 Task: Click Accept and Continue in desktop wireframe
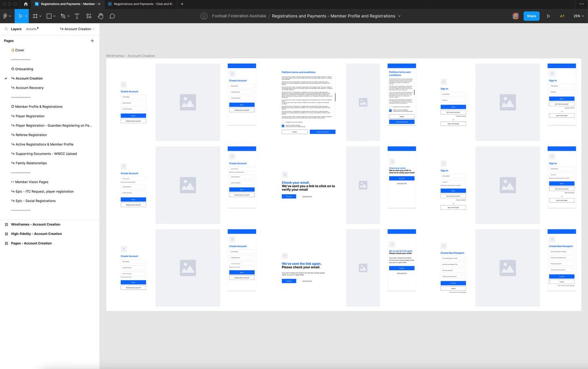[323, 132]
